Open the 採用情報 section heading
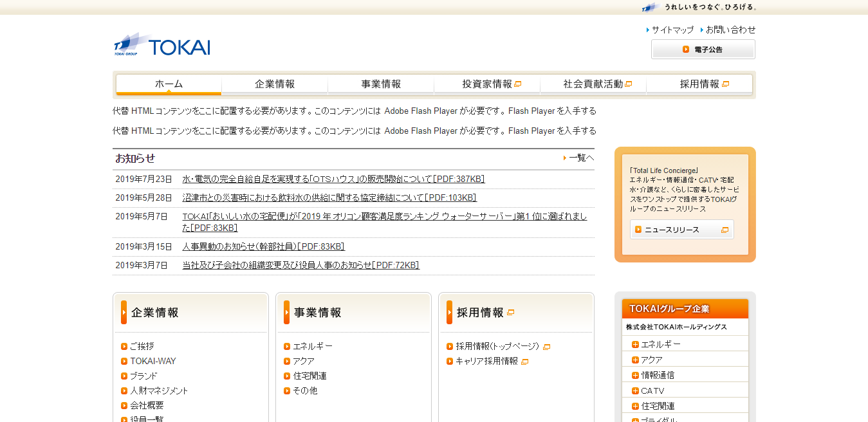This screenshot has height=422, width=868. pyautogui.click(x=481, y=313)
